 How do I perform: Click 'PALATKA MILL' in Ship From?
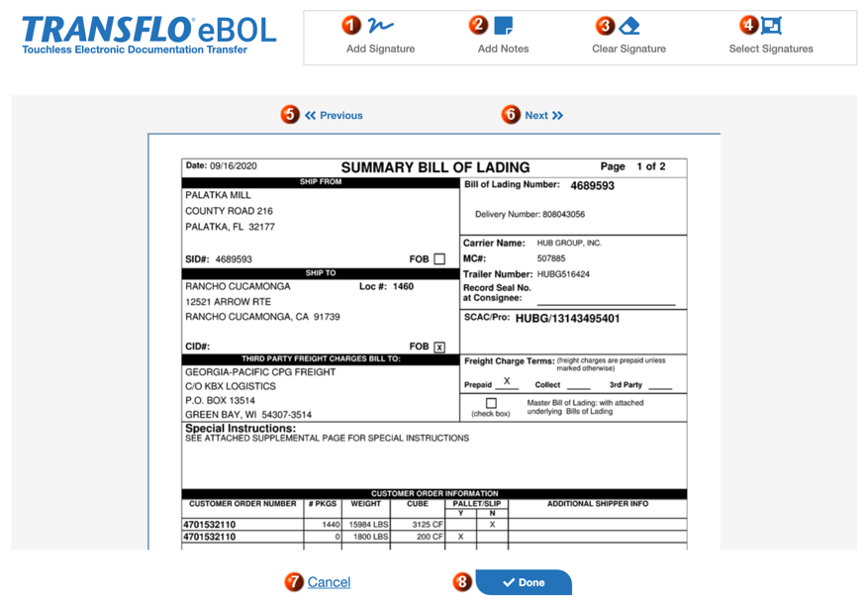218,195
